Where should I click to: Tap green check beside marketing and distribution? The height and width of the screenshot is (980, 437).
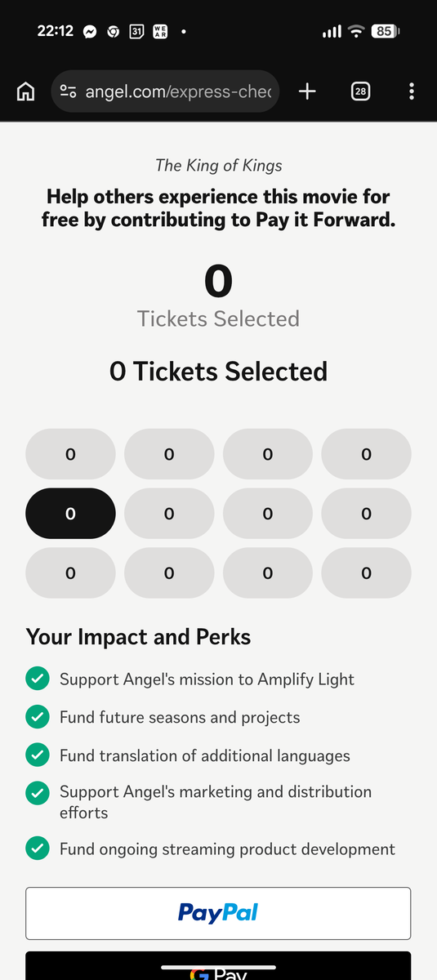pos(37,792)
